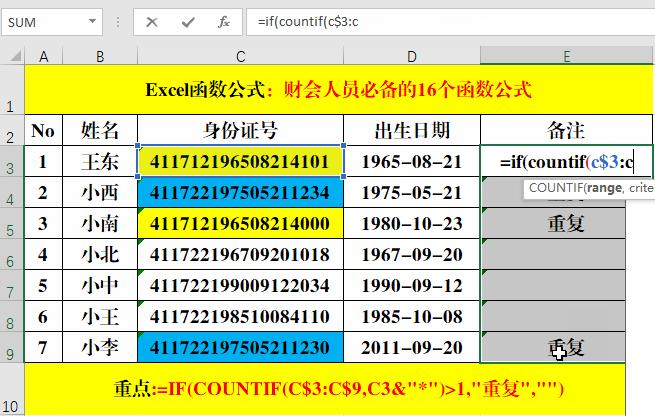Click date cell 1975-05-21
The image size is (655, 416).
(411, 192)
